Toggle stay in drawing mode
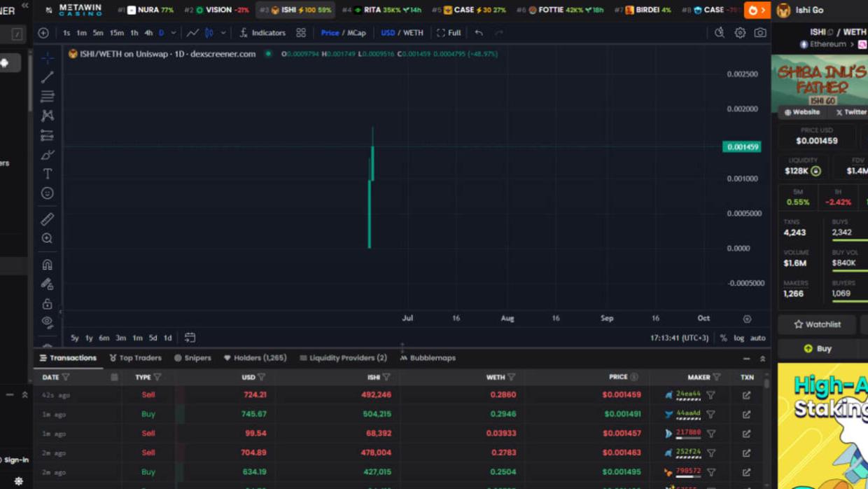Viewport: 868px width, 489px height. pyautogui.click(x=47, y=284)
